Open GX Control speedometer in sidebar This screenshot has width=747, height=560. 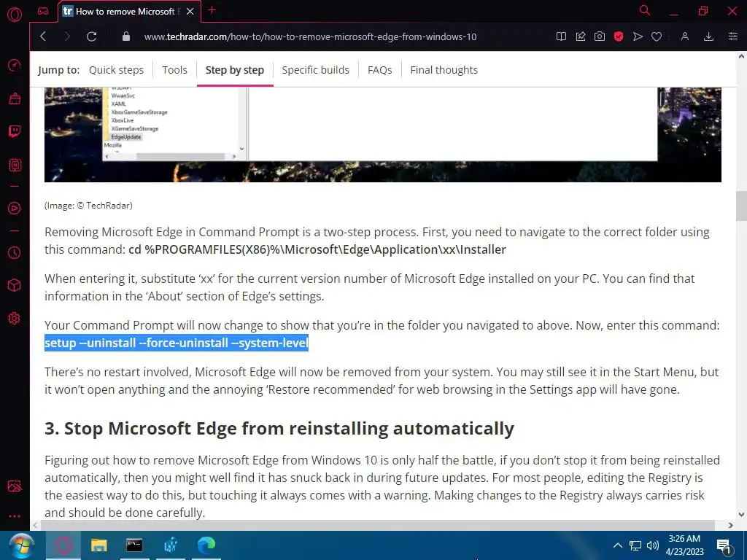click(x=15, y=65)
